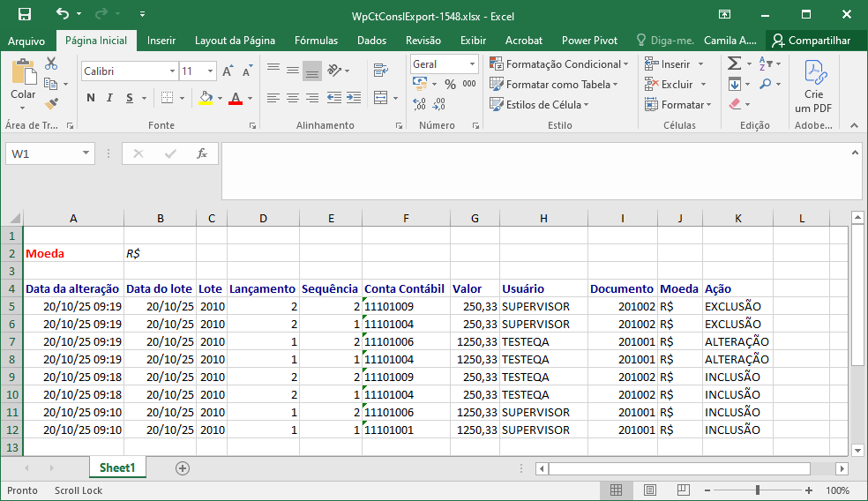Click the Cut scissors icon

pos(51,64)
